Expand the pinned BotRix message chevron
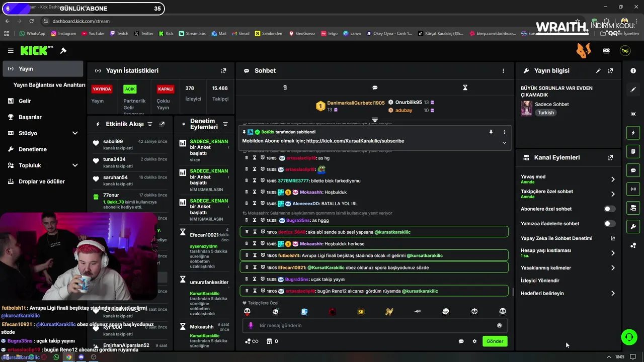The image size is (644, 362). [504, 142]
